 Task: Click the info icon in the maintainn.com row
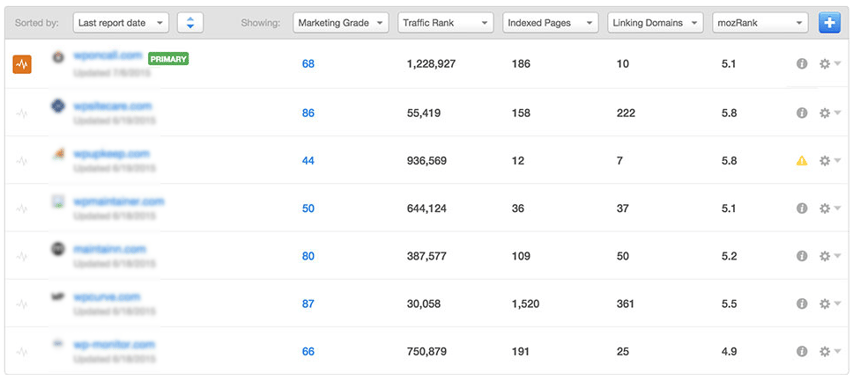[801, 256]
